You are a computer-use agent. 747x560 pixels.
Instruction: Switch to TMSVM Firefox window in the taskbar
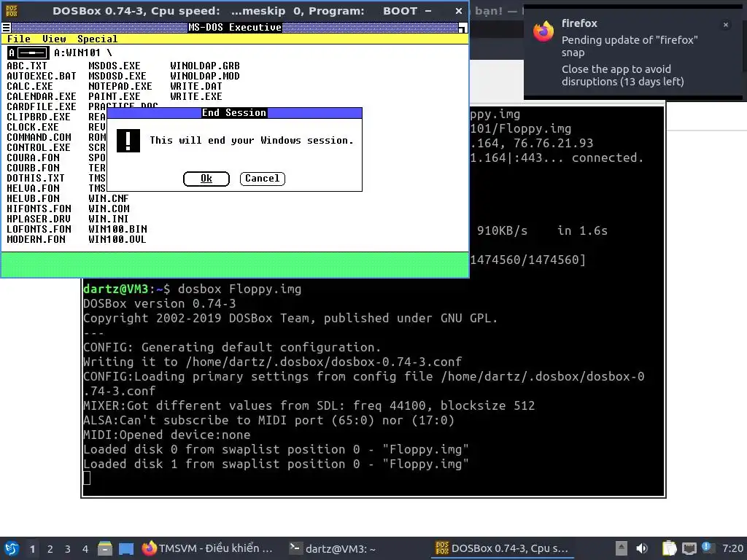[x=207, y=548]
